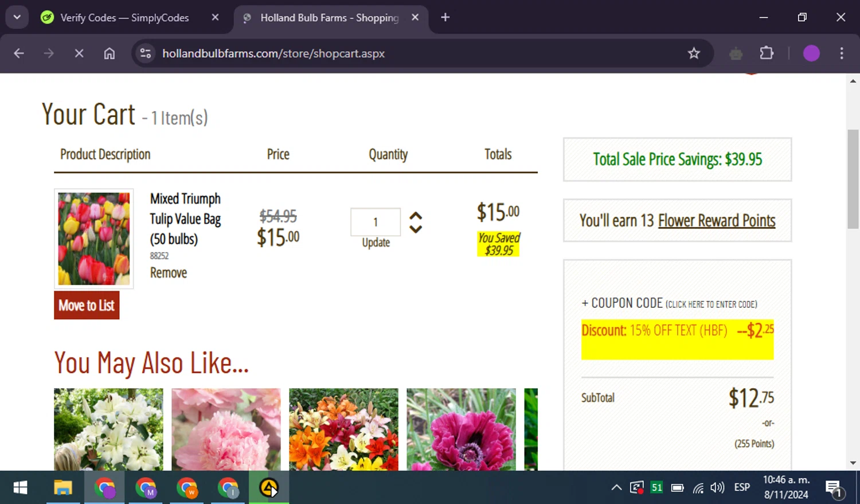Open the white lilies recommended product
The image size is (860, 504).
click(x=108, y=429)
